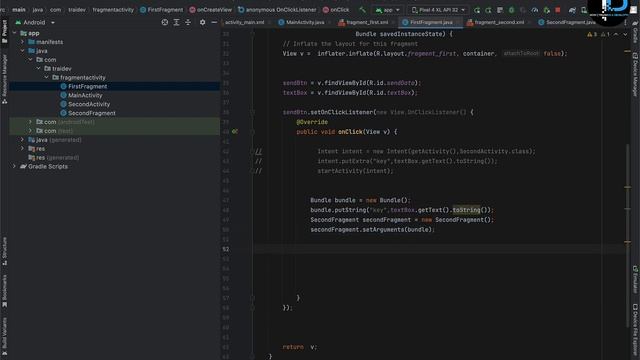Screen dimensions: 640x360
Task: Open the app run configuration dropdown
Action: pos(388,10)
